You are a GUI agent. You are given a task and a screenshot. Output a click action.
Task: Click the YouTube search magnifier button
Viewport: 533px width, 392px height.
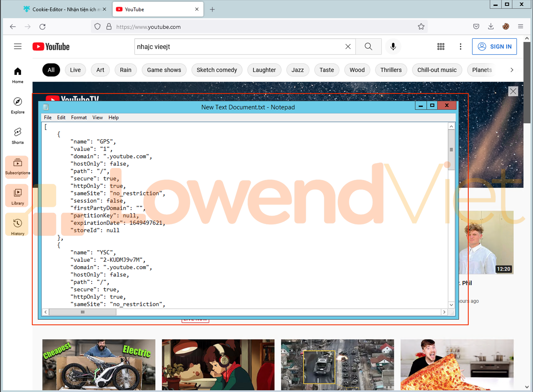click(368, 46)
